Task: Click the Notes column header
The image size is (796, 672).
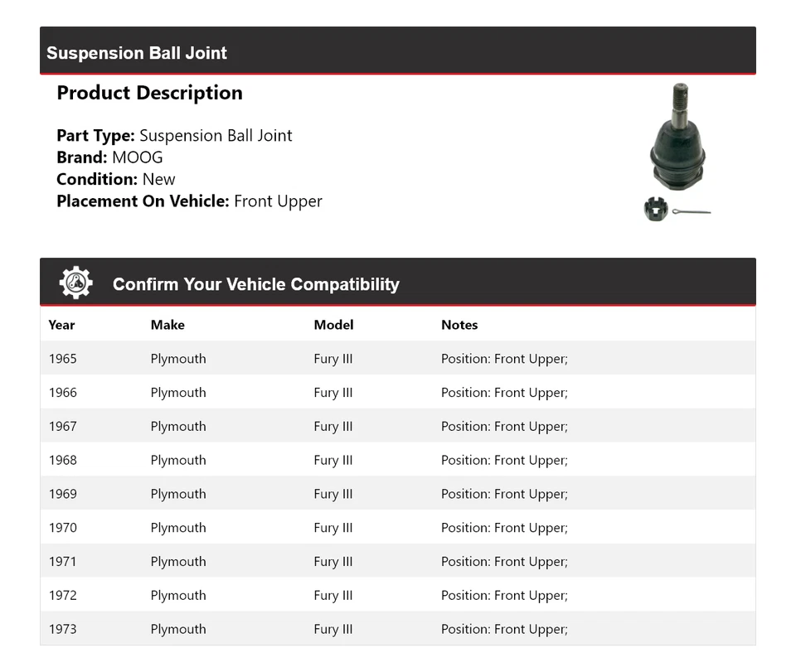Action: [459, 325]
